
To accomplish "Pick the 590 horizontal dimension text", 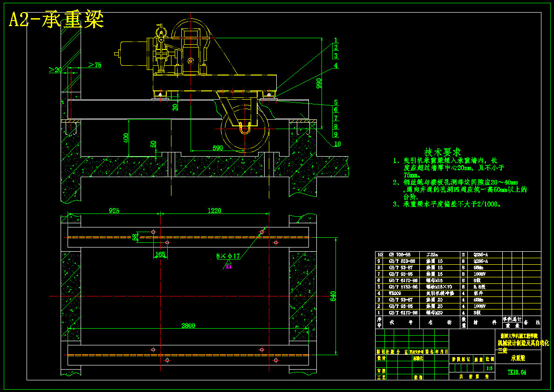I will point(218,148).
